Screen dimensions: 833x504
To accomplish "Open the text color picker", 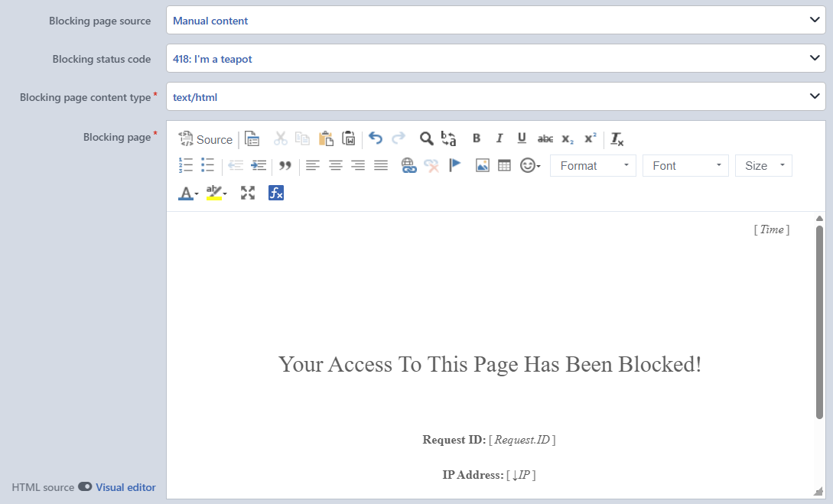I will click(x=188, y=193).
